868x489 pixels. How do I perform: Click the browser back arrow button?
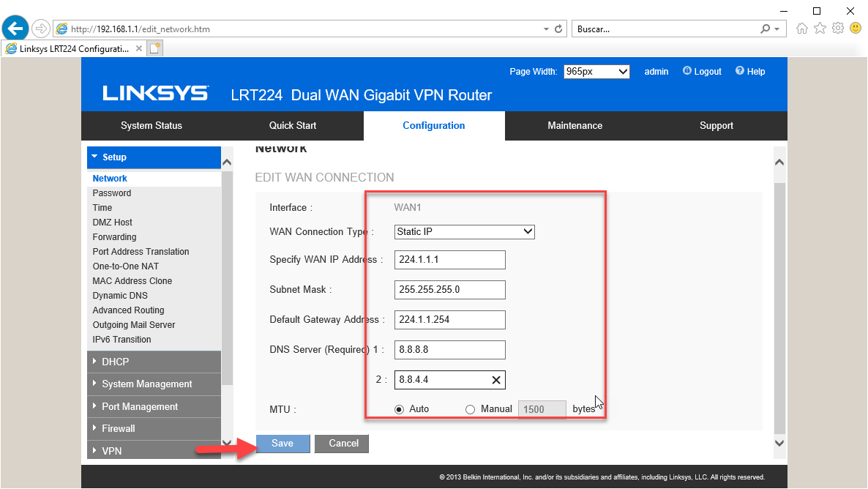[x=15, y=29]
